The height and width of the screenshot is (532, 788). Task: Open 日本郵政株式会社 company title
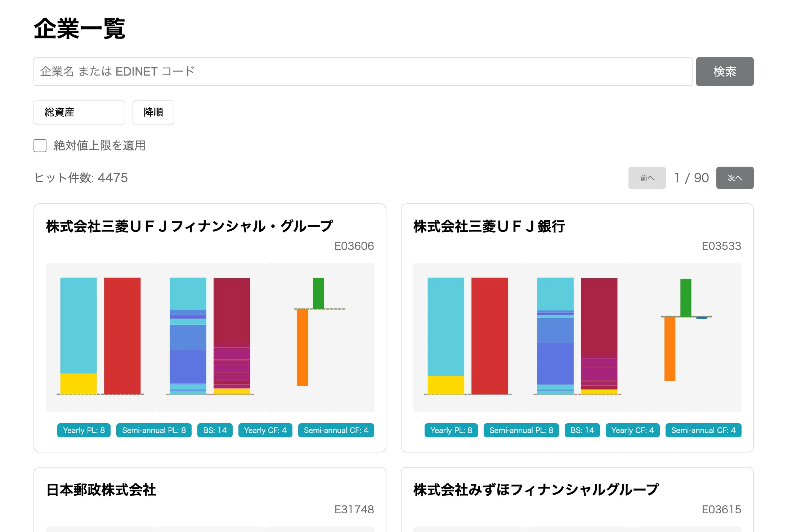click(x=101, y=490)
